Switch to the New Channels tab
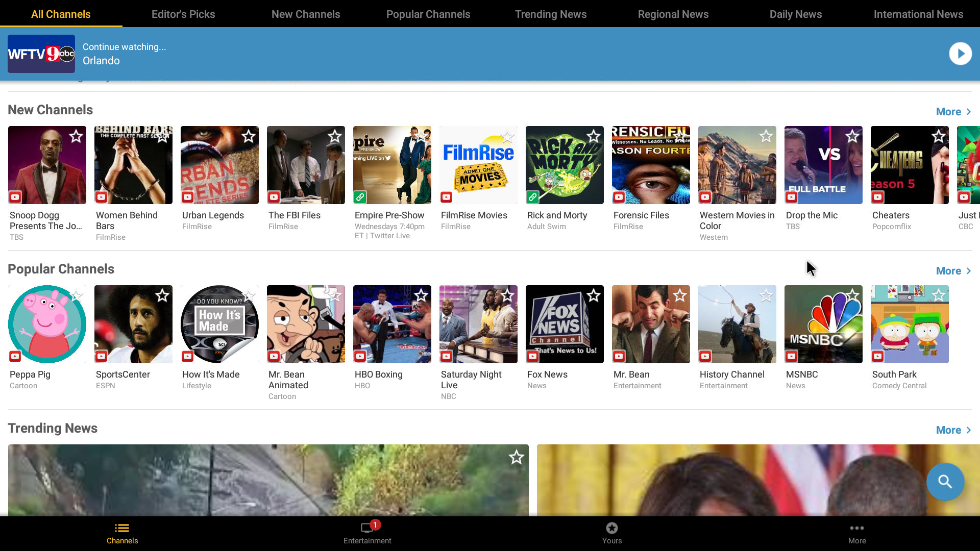Image resolution: width=980 pixels, height=551 pixels. [x=306, y=14]
